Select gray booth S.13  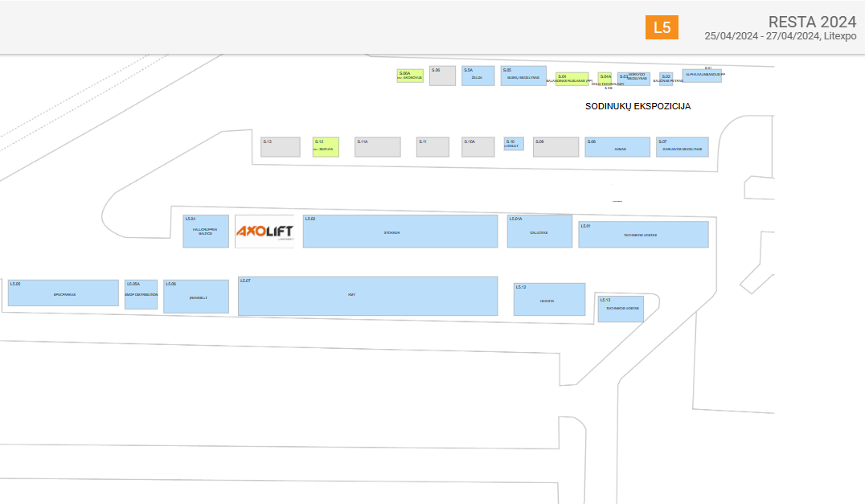[280, 147]
